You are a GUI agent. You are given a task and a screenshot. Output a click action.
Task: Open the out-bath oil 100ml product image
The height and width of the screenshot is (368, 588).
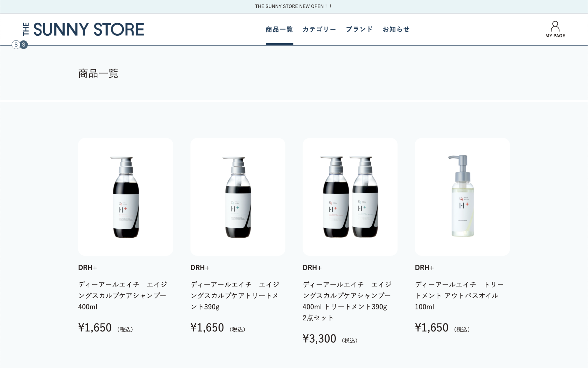coord(462,197)
